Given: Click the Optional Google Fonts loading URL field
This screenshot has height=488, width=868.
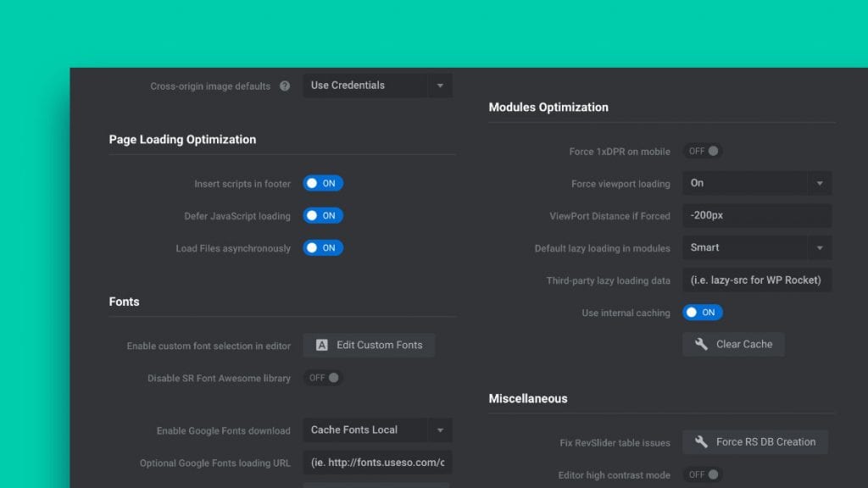Looking at the screenshot, I should pos(377,463).
